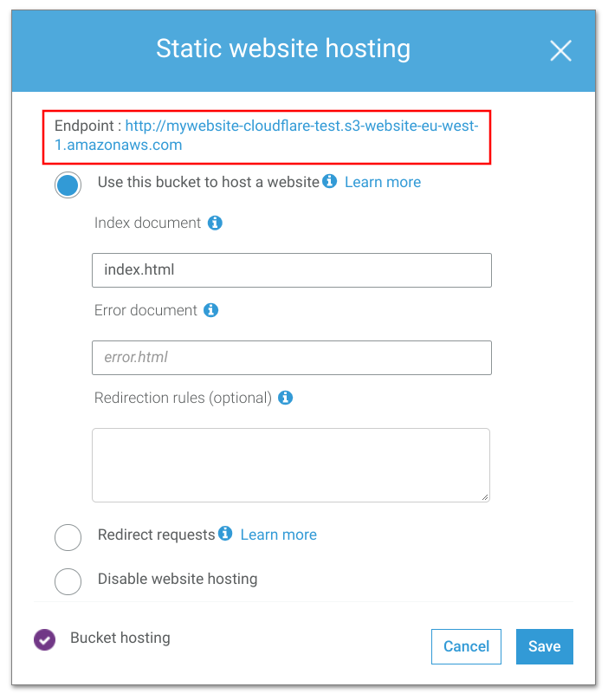Image resolution: width=608 pixels, height=700 pixels.
Task: Close the Static website hosting dialog
Action: point(560,51)
